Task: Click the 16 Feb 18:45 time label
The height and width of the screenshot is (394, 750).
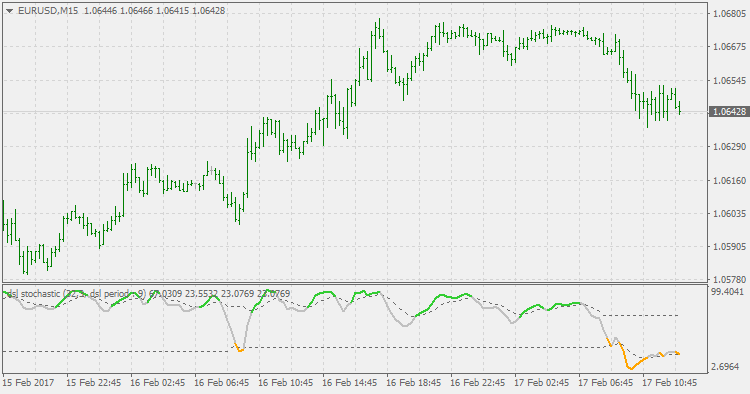Action: click(x=413, y=383)
